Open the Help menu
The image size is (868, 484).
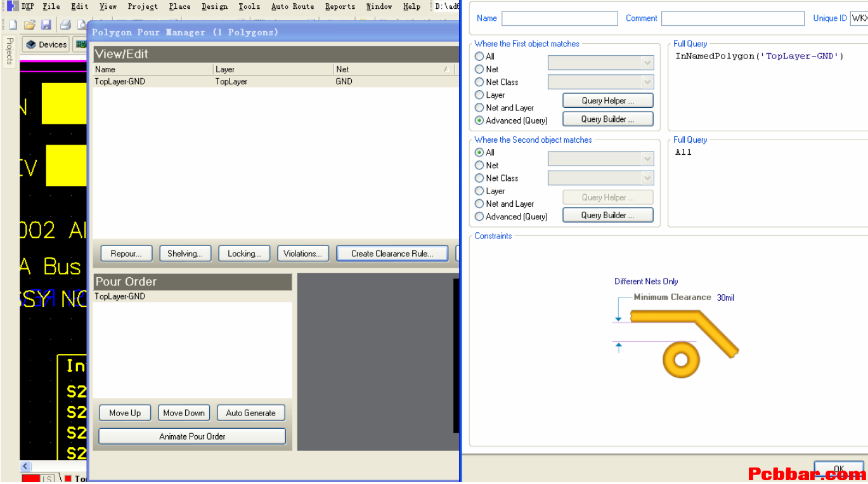[x=411, y=6]
